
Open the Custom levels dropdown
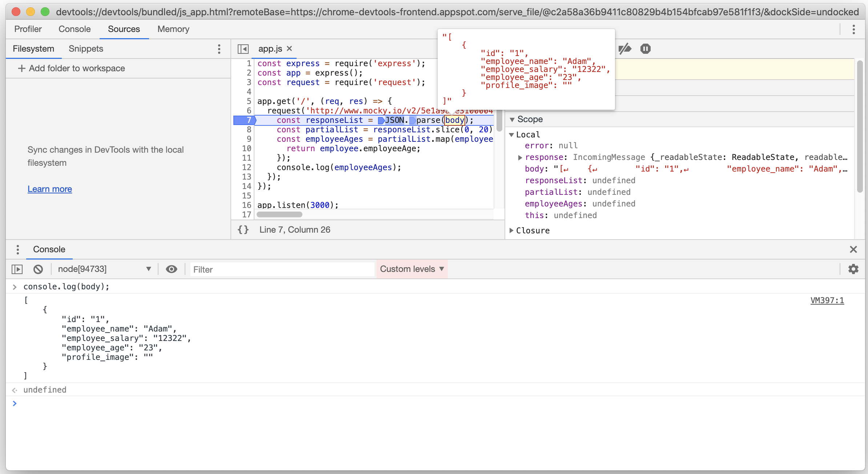[412, 269]
